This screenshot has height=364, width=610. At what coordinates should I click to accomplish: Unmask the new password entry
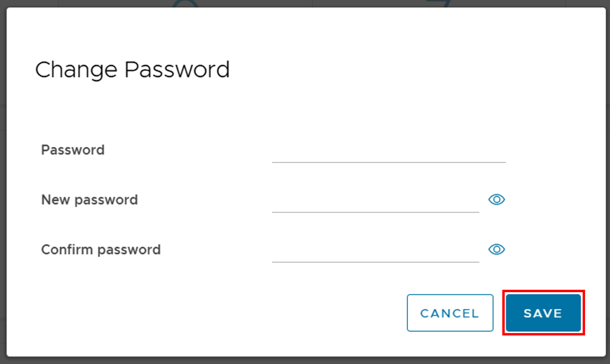click(x=496, y=200)
